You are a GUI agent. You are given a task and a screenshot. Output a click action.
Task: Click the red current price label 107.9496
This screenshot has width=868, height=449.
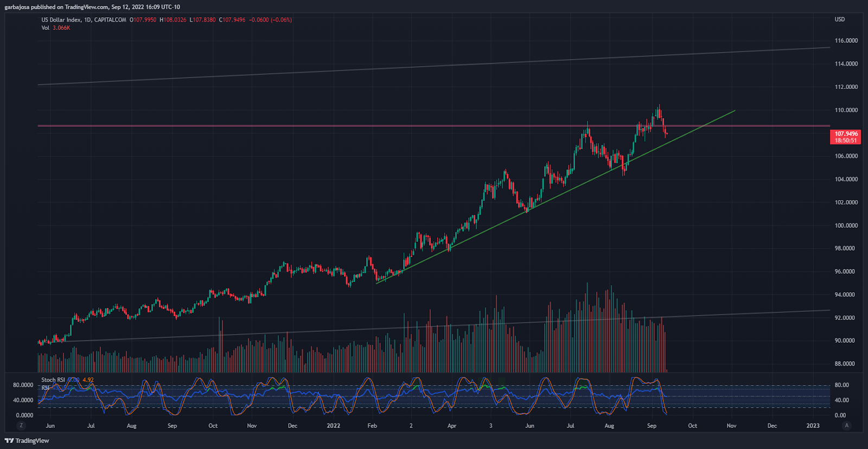(x=846, y=133)
